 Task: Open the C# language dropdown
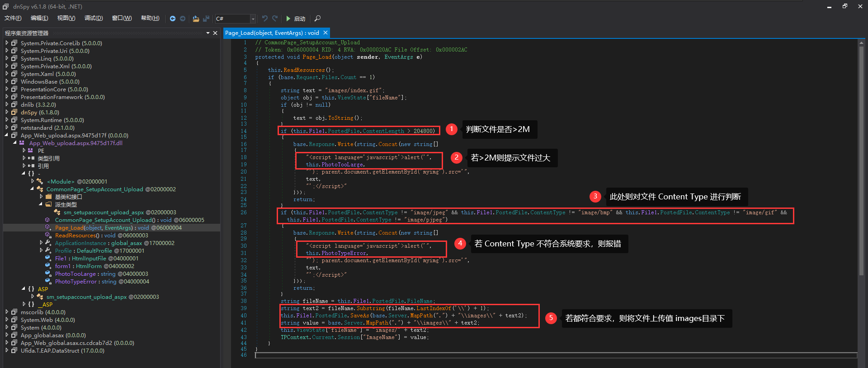tap(253, 19)
